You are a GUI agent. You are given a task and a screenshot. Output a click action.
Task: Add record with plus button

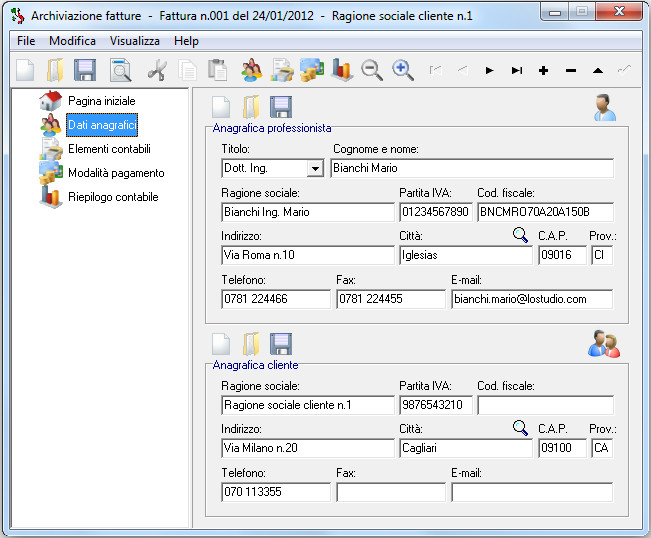coord(543,71)
